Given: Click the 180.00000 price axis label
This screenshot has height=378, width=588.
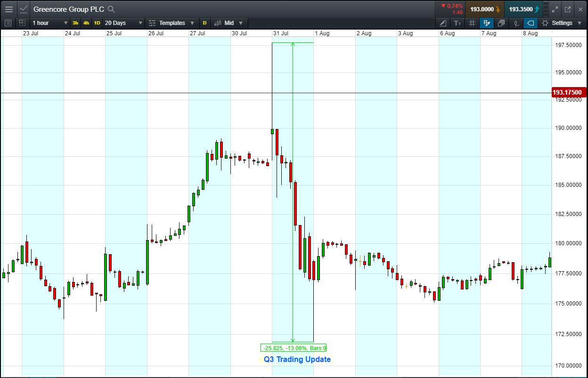Looking at the screenshot, I should (x=568, y=243).
